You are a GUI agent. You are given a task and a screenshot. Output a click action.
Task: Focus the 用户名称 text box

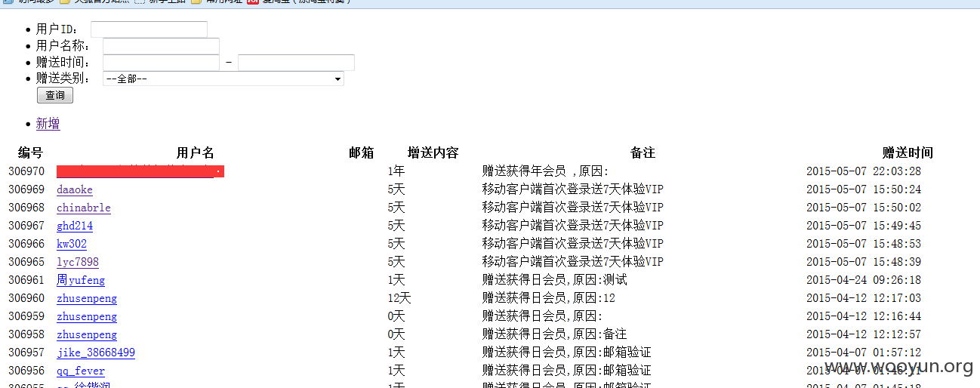point(161,46)
